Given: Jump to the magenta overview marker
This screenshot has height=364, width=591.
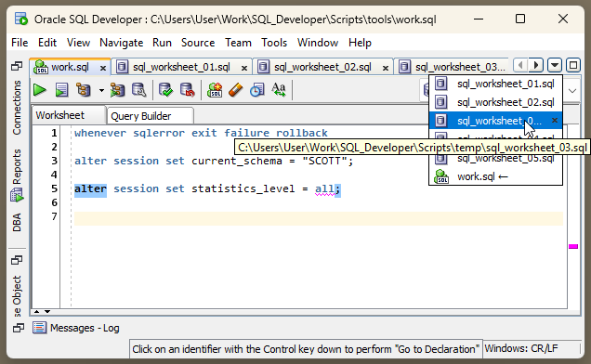Looking at the screenshot, I should 573,246.
